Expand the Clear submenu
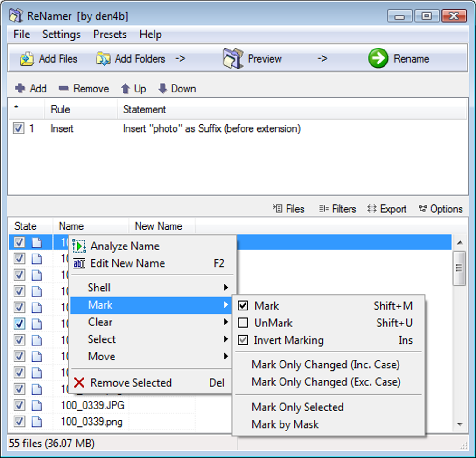Image resolution: width=476 pixels, height=458 pixels. click(x=152, y=322)
